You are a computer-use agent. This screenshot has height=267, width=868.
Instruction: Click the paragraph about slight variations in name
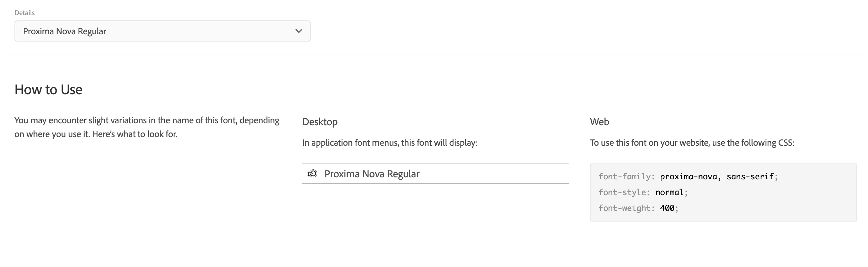147,127
